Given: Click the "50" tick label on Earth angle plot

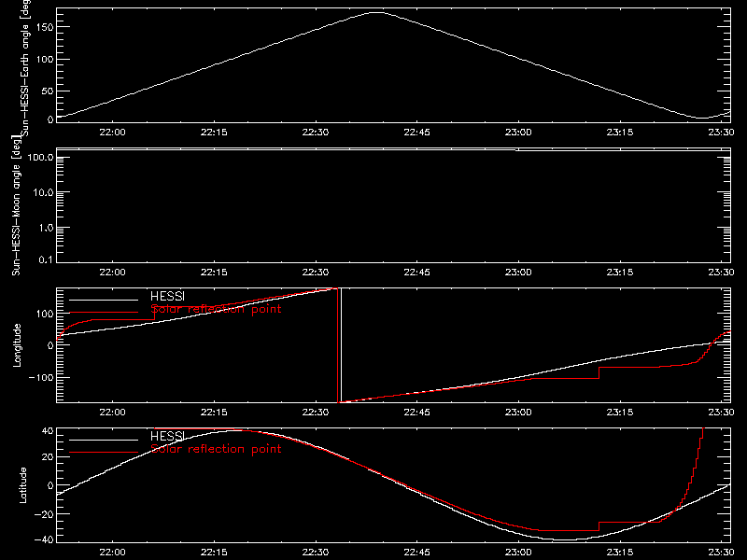Looking at the screenshot, I should tap(48, 91).
